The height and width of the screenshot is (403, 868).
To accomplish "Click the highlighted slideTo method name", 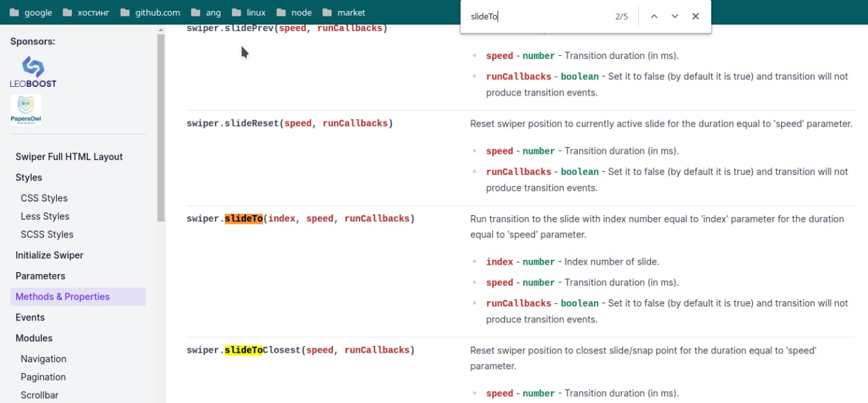I will [243, 218].
